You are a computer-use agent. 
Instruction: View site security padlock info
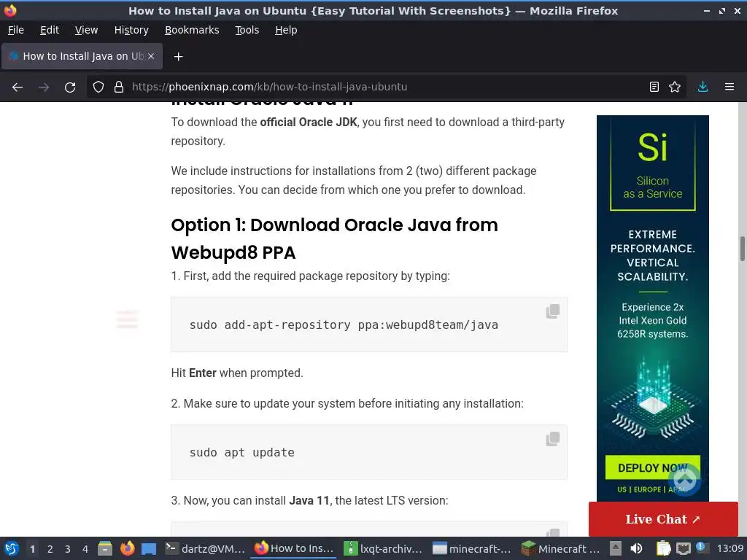119,87
